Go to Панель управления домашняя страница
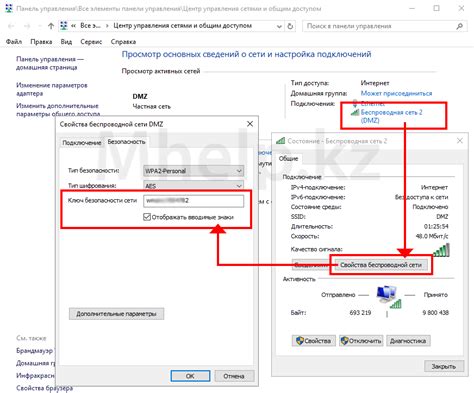Image resolution: width=474 pixels, height=393 pixels. pos(50,63)
